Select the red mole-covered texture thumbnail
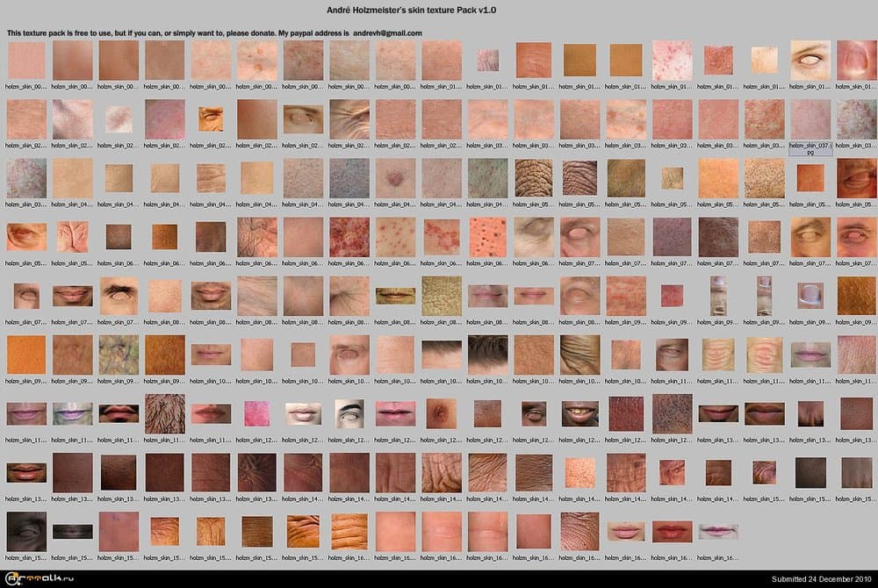This screenshot has width=878, height=588. (x=349, y=237)
